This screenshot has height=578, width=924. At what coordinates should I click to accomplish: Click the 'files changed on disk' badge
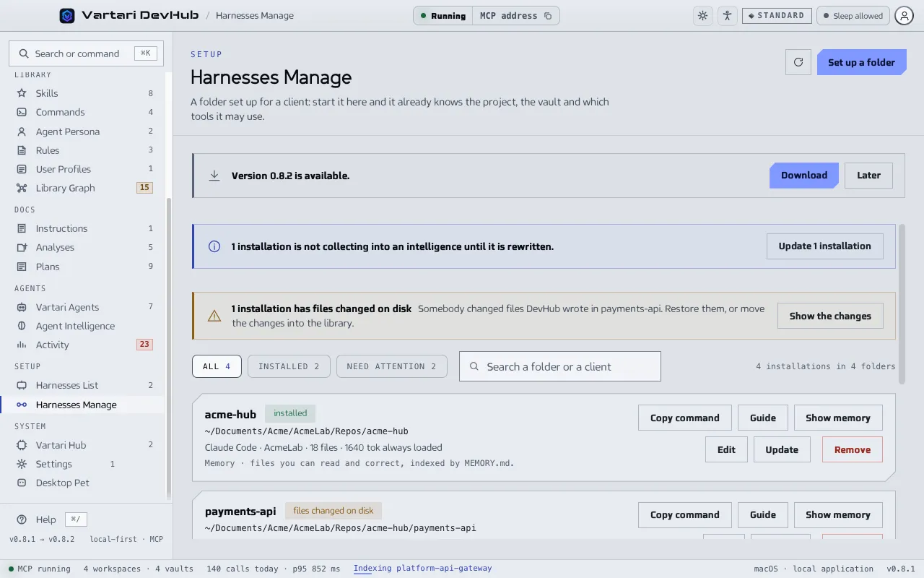[334, 511]
